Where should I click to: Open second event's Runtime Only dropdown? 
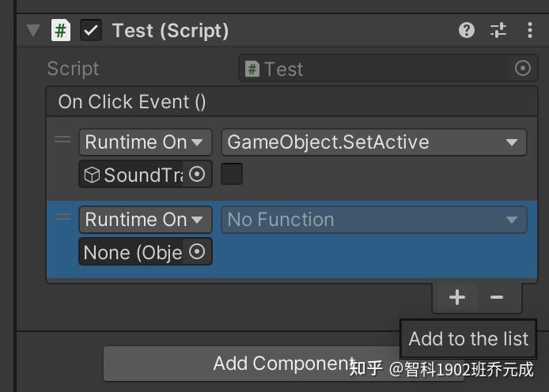(146, 220)
